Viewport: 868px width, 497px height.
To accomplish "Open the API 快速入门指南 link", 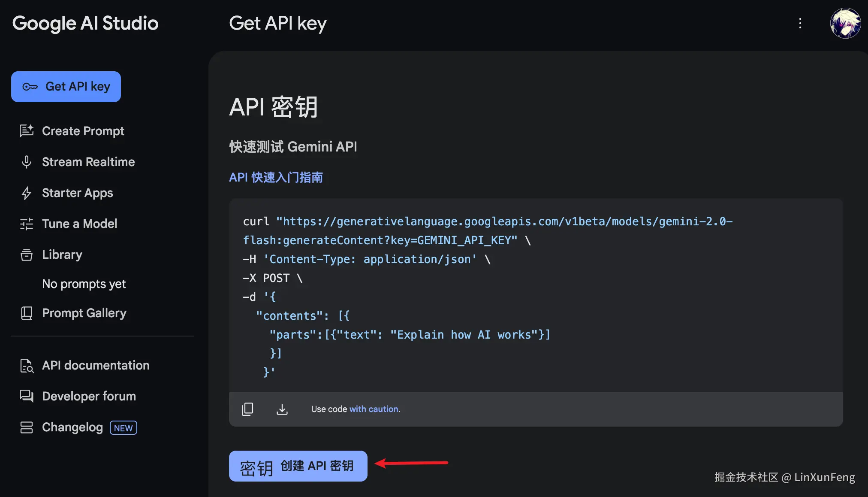I will point(276,177).
